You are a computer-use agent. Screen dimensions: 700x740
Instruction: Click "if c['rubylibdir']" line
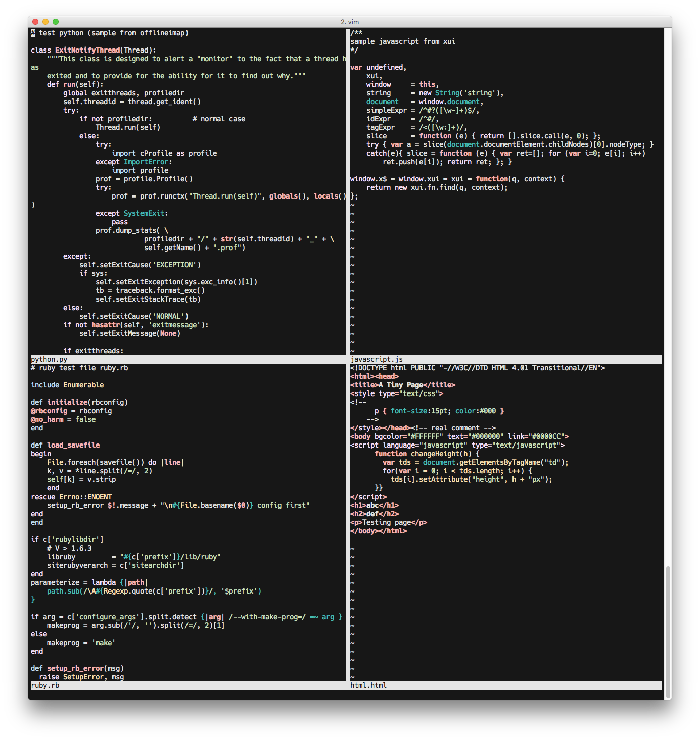click(x=67, y=539)
